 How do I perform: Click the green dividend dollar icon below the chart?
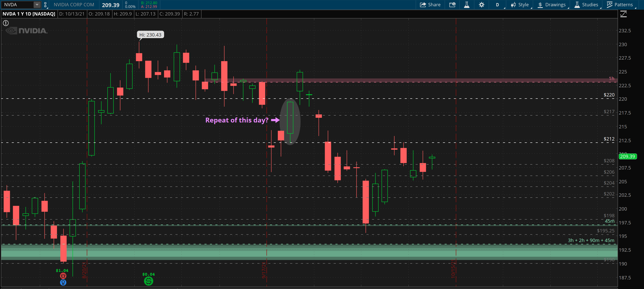(x=148, y=281)
